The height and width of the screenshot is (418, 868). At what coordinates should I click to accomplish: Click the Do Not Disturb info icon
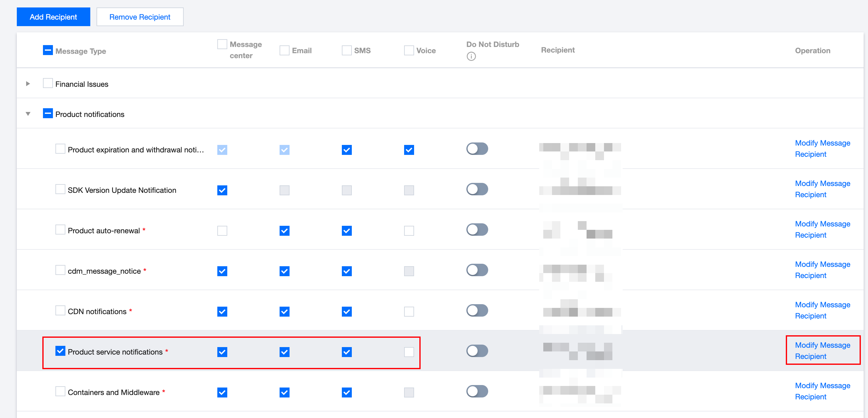[x=471, y=56]
